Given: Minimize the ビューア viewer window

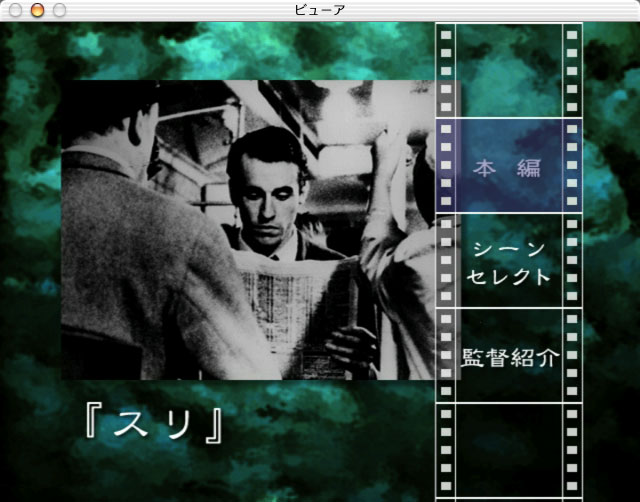Looking at the screenshot, I should [38, 10].
